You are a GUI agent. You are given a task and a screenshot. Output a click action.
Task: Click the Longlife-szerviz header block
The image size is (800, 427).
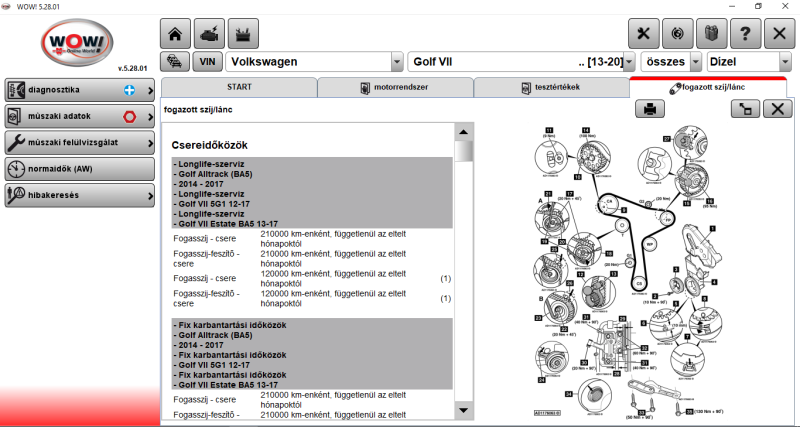click(x=312, y=193)
